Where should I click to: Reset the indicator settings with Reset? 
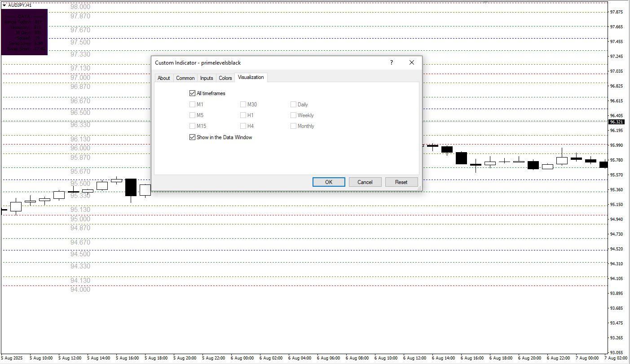401,182
